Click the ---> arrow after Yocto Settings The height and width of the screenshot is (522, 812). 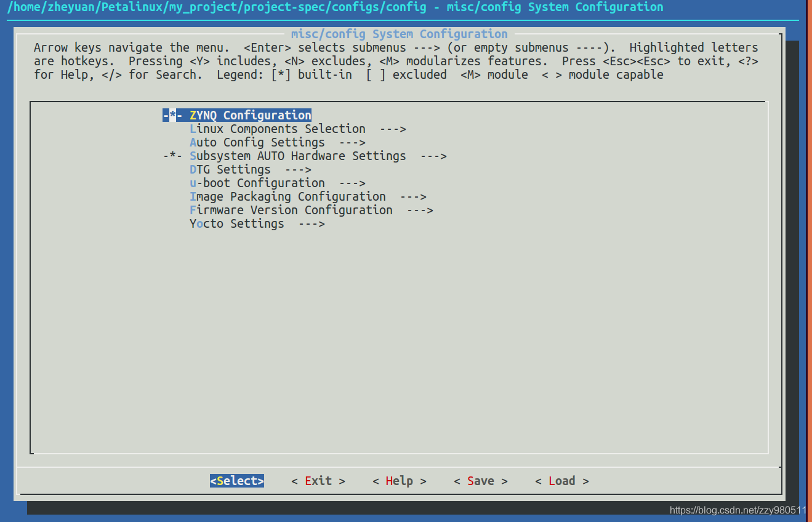(312, 223)
